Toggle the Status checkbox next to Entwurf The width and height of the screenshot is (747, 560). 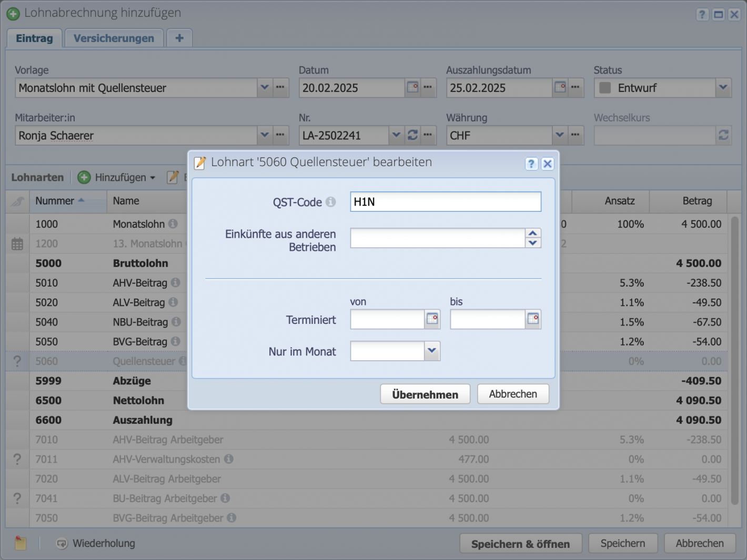tap(604, 87)
